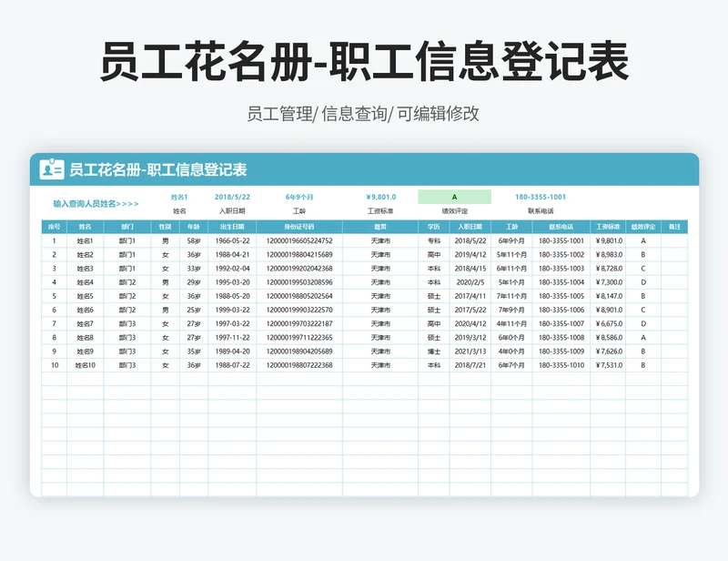Select the salary cell ¥8,983.0

[x=608, y=255]
